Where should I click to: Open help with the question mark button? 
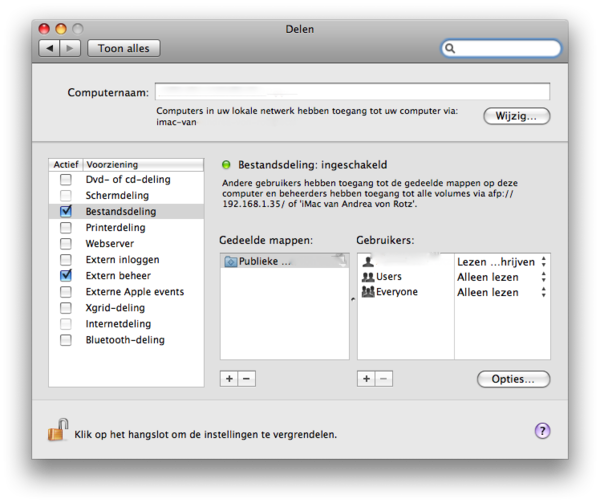542,431
